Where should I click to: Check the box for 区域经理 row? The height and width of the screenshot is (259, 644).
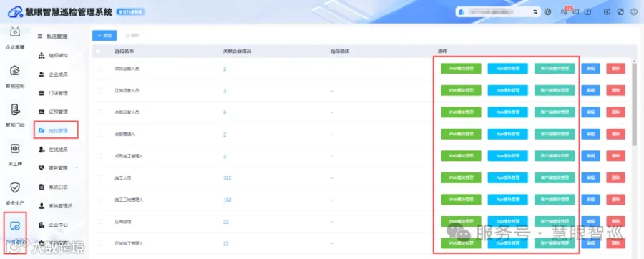click(99, 221)
